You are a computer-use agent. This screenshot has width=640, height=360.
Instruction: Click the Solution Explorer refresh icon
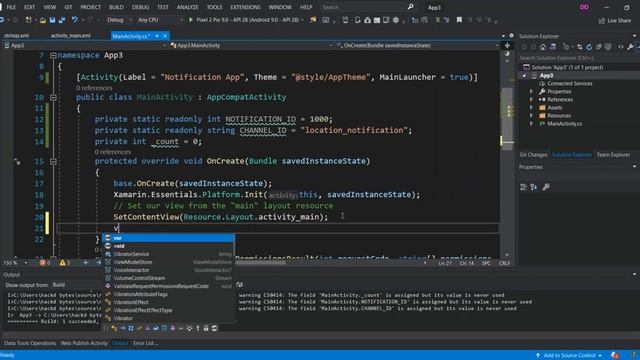coord(589,47)
